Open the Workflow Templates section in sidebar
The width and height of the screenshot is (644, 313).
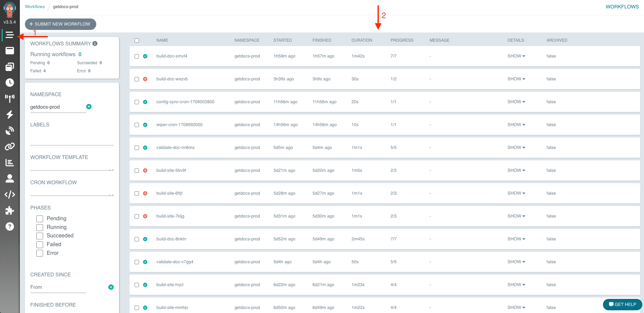click(10, 67)
